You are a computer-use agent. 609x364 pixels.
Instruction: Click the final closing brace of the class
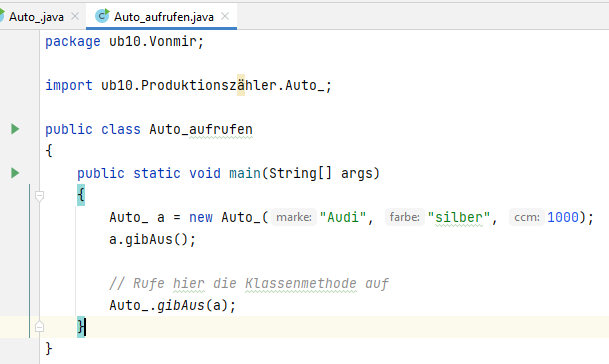pyautogui.click(x=49, y=348)
